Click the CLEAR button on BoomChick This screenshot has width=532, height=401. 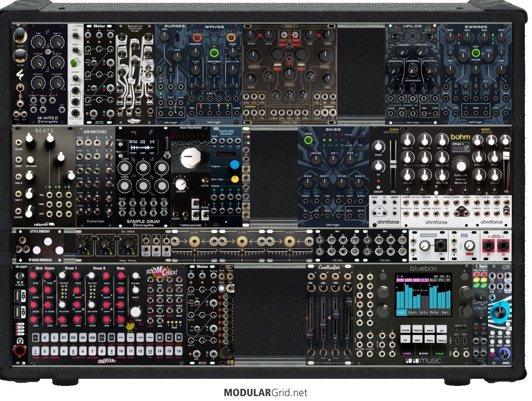tap(140, 338)
